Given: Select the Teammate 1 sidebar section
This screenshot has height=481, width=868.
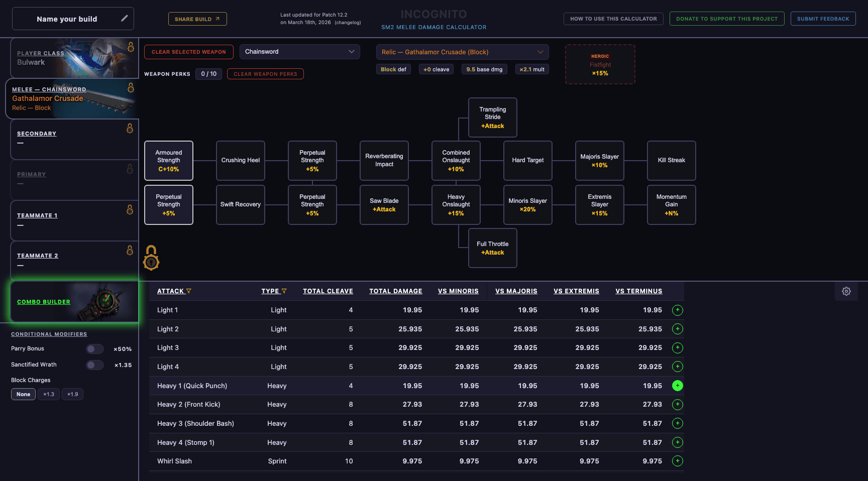Looking at the screenshot, I should click(37, 215).
